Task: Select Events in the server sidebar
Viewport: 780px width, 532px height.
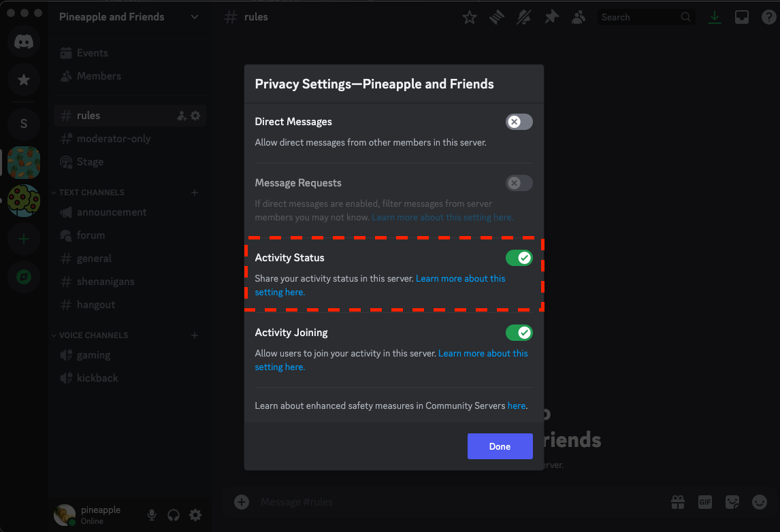Action: (92, 53)
